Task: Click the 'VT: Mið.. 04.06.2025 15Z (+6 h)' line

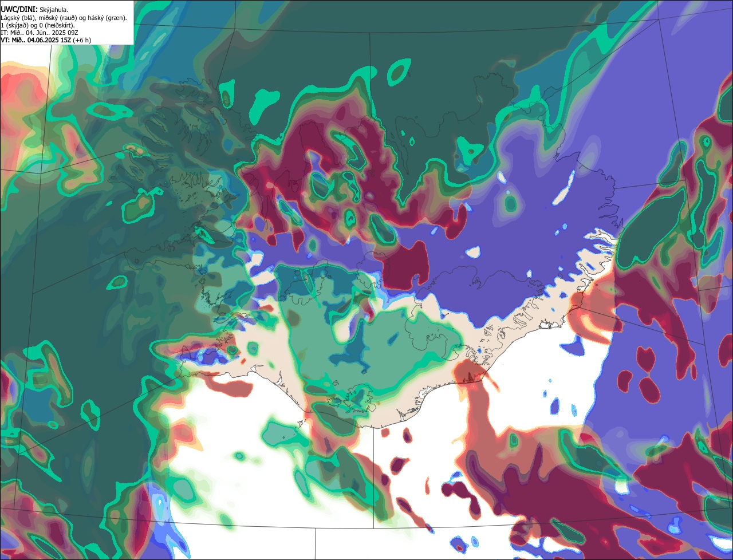Action: tap(46, 40)
